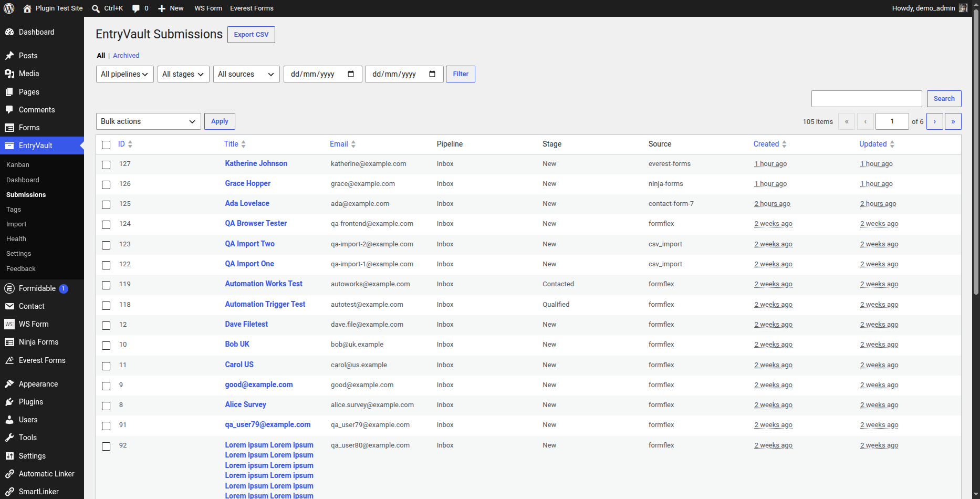Select the QA Browser Tester row checkbox

[106, 225]
